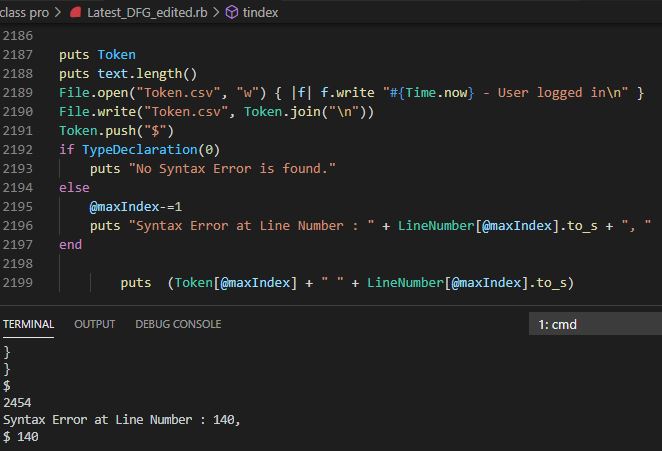Click line number 2189 in gutter
Image resolution: width=662 pixels, height=451 pixels.
coord(18,92)
